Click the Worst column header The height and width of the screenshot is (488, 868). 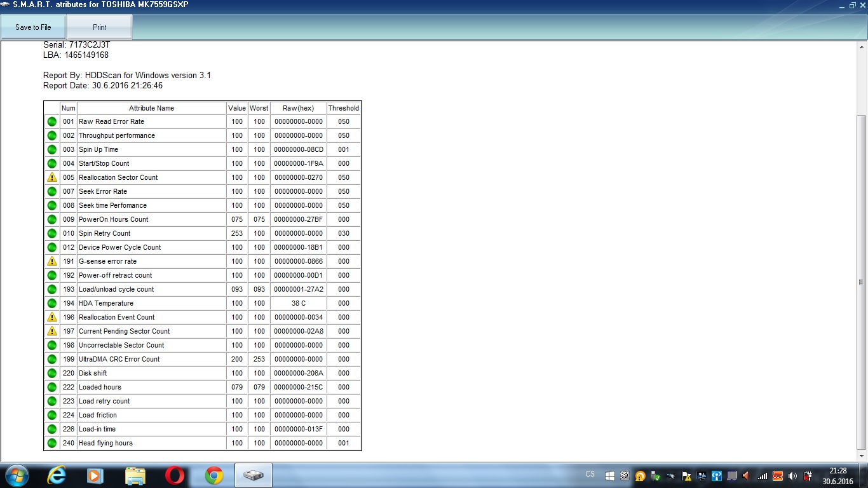pos(259,108)
